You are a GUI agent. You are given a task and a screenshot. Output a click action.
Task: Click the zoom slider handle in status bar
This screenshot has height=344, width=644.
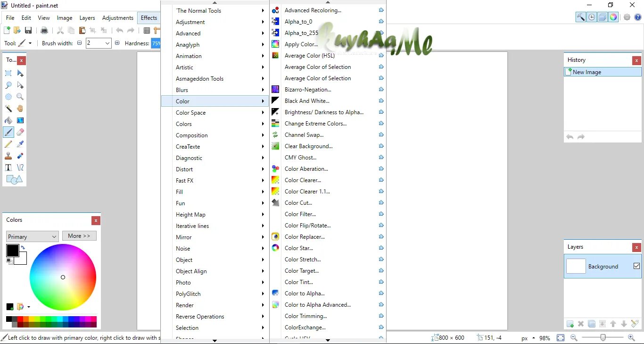pos(603,338)
